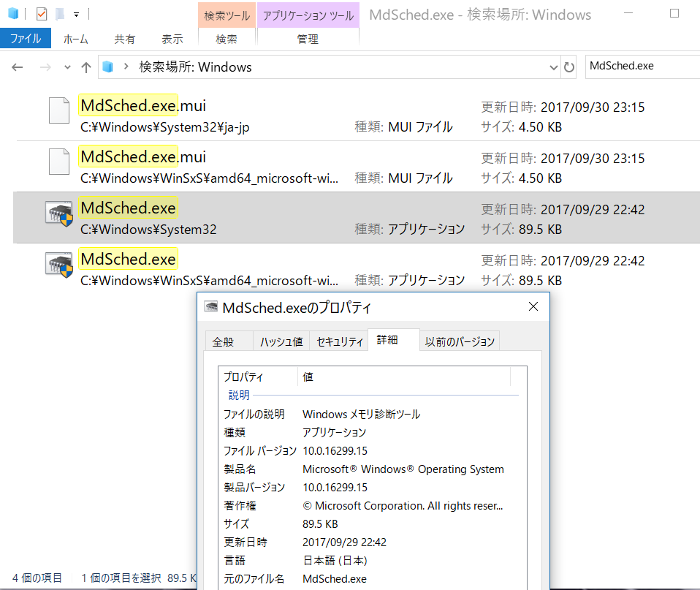The image size is (700, 590).
Task: Switch to the 共有 ribbon tab
Action: [x=124, y=39]
